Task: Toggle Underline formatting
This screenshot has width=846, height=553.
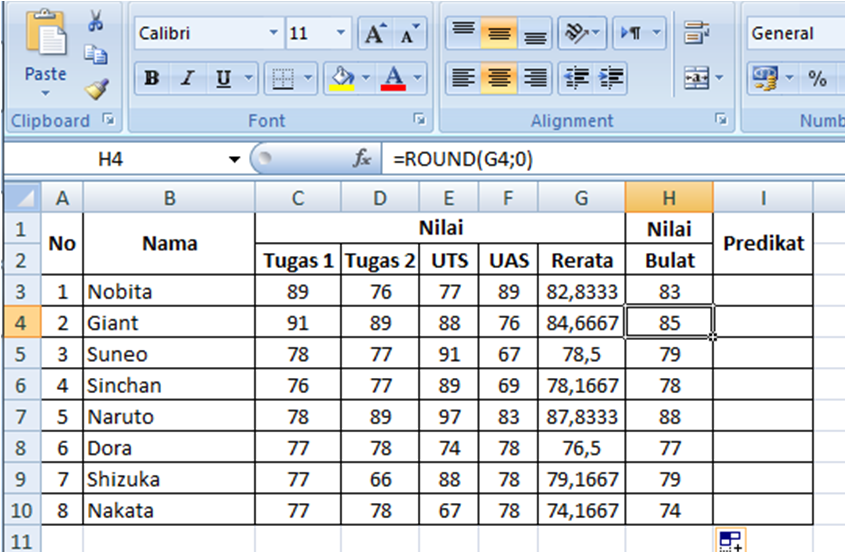Action: click(x=223, y=78)
